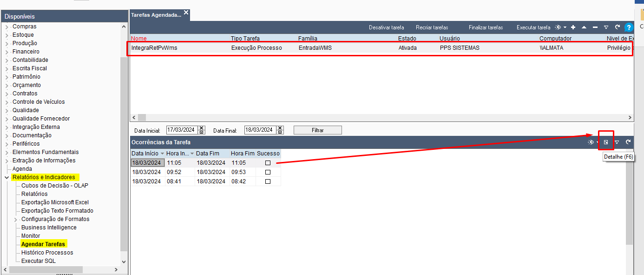644x275 pixels.
Task: Toggle Sucesso checkbox for the 09:52 occurrence
Action: [268, 172]
